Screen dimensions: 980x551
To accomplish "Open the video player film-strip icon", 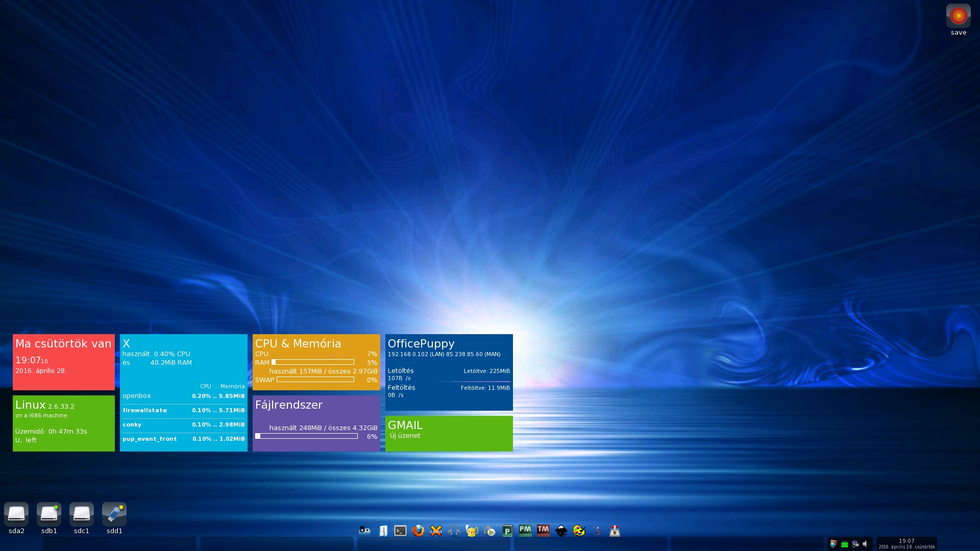I will (489, 531).
